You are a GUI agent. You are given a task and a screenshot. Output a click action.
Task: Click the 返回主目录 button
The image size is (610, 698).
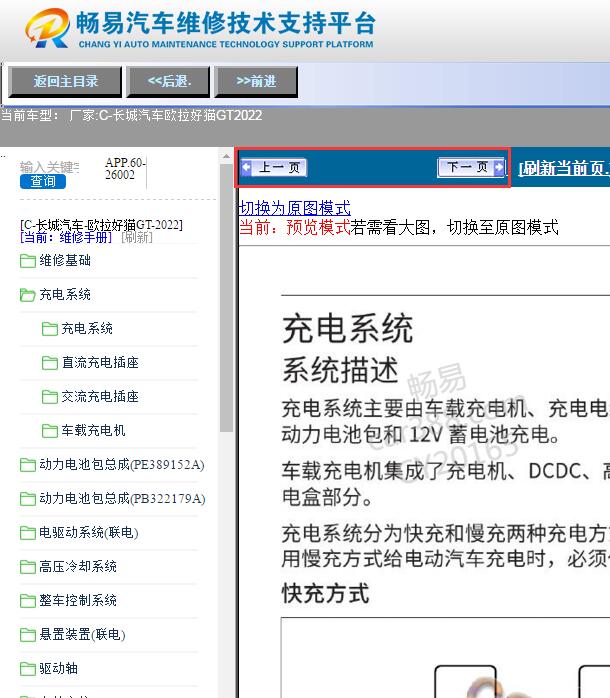[x=65, y=81]
